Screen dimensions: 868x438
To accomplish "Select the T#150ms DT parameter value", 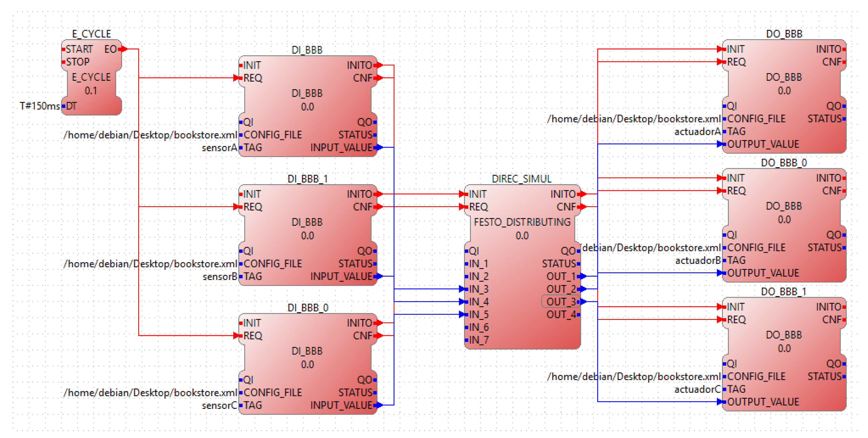I will tap(39, 106).
